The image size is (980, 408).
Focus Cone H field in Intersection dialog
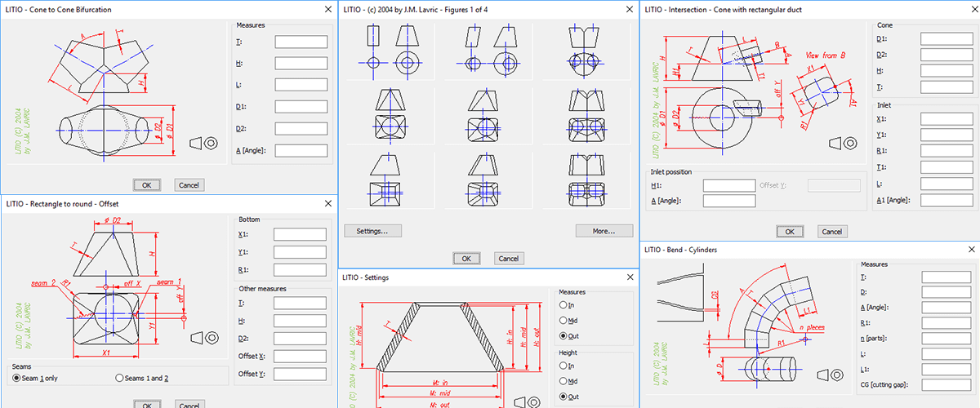tap(946, 71)
